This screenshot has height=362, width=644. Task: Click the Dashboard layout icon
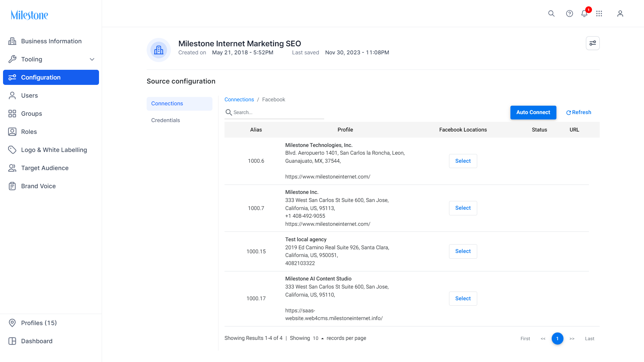12,341
